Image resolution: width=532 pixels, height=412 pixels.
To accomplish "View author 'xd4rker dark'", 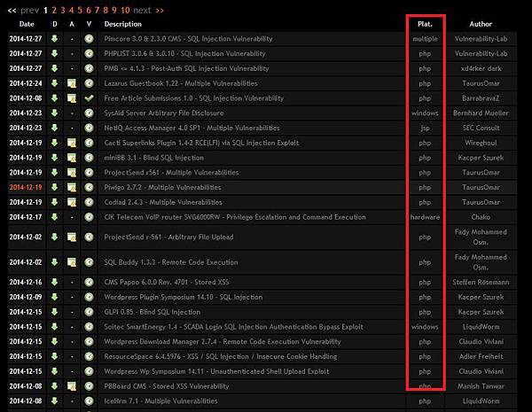I will (481, 68).
